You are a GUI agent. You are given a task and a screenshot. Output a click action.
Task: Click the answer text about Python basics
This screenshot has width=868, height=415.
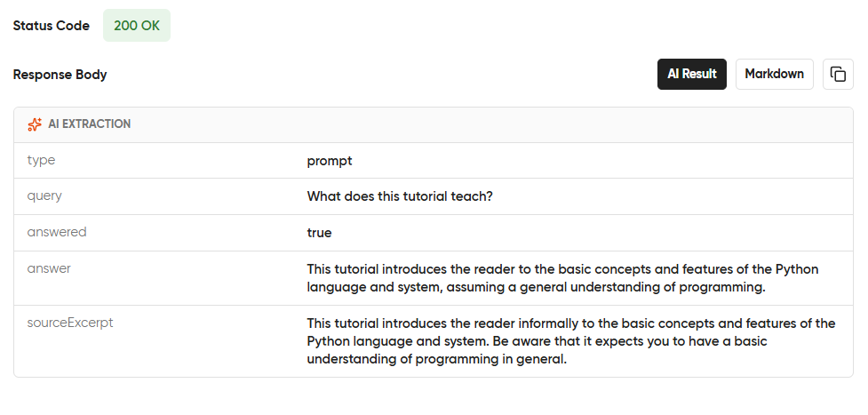562,278
